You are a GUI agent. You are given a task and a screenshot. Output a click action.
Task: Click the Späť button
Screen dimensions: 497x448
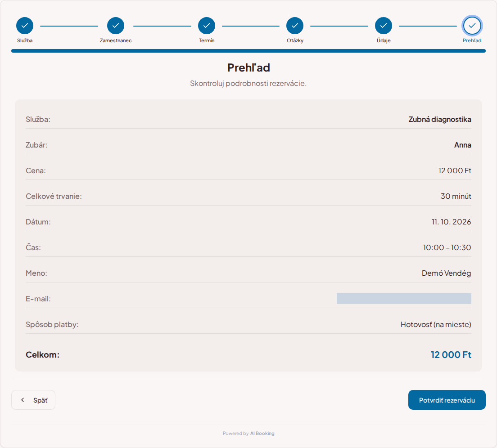tap(33, 400)
